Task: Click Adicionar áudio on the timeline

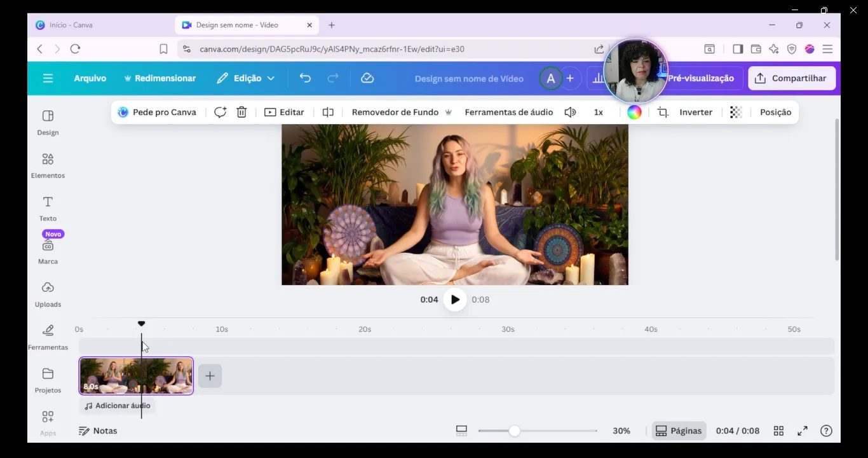Action: tap(118, 406)
